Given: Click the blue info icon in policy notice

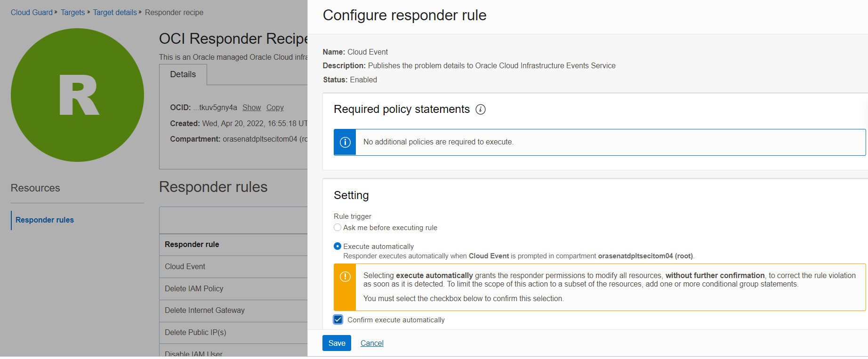Looking at the screenshot, I should [x=345, y=142].
